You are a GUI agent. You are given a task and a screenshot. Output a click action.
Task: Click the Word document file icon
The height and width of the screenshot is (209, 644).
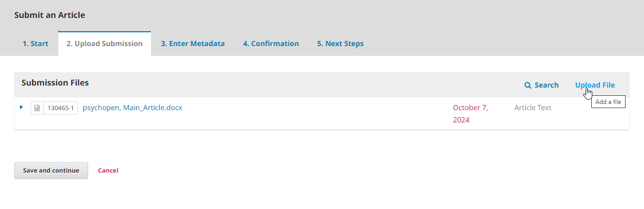pos(37,108)
